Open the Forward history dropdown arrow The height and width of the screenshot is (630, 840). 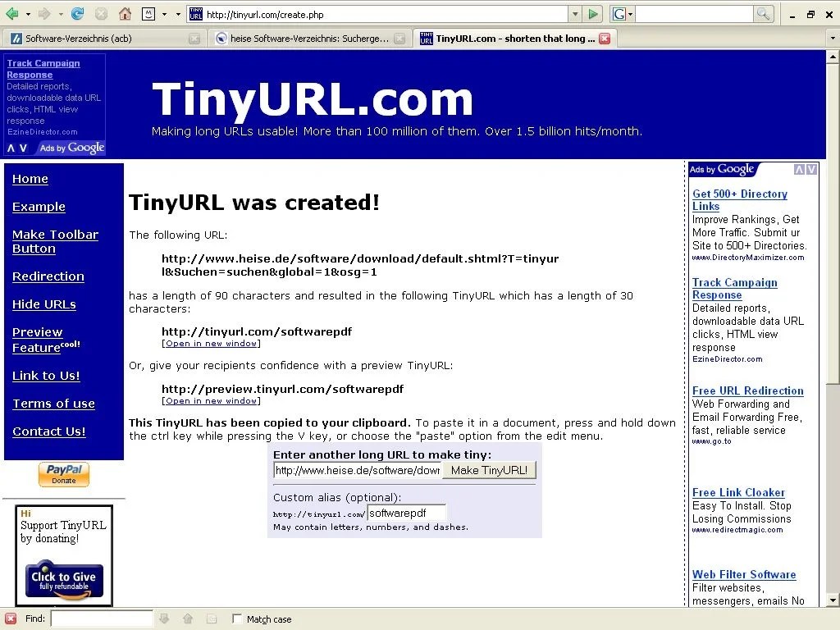(61, 15)
